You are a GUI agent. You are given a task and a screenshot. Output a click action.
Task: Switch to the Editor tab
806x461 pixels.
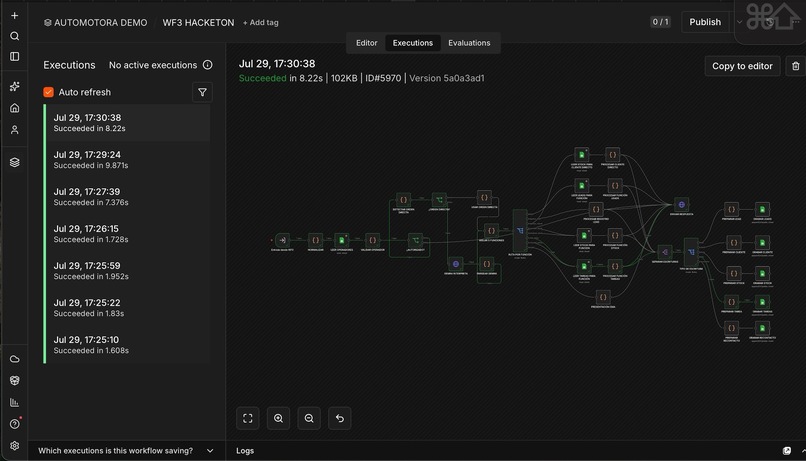(367, 43)
